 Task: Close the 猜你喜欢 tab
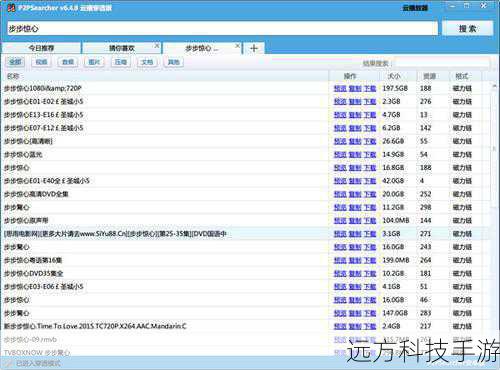click(x=157, y=46)
